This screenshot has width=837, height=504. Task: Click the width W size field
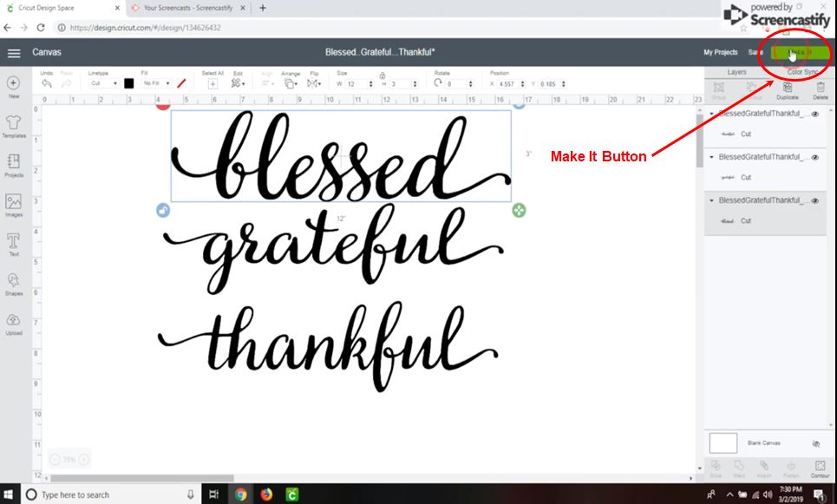point(359,84)
